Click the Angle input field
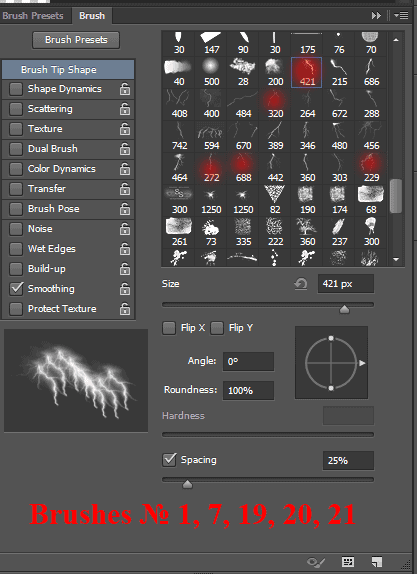The width and height of the screenshot is (417, 574). (x=248, y=362)
